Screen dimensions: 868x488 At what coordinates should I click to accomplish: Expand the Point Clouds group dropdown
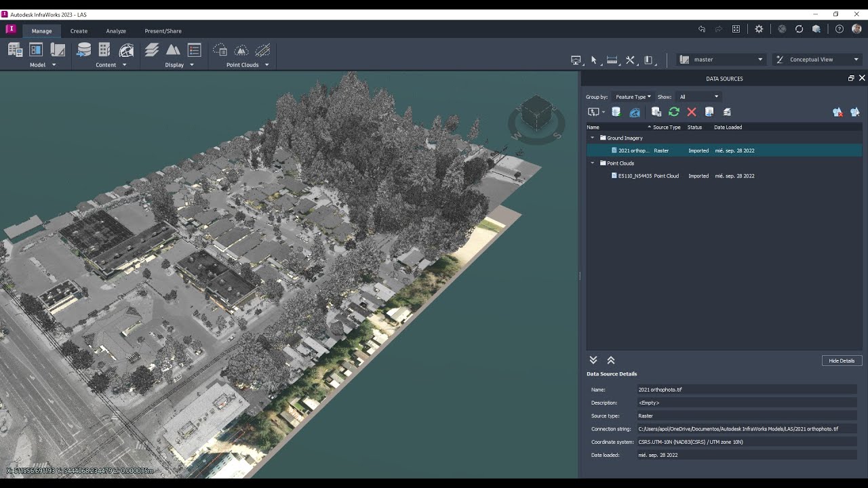click(x=267, y=65)
